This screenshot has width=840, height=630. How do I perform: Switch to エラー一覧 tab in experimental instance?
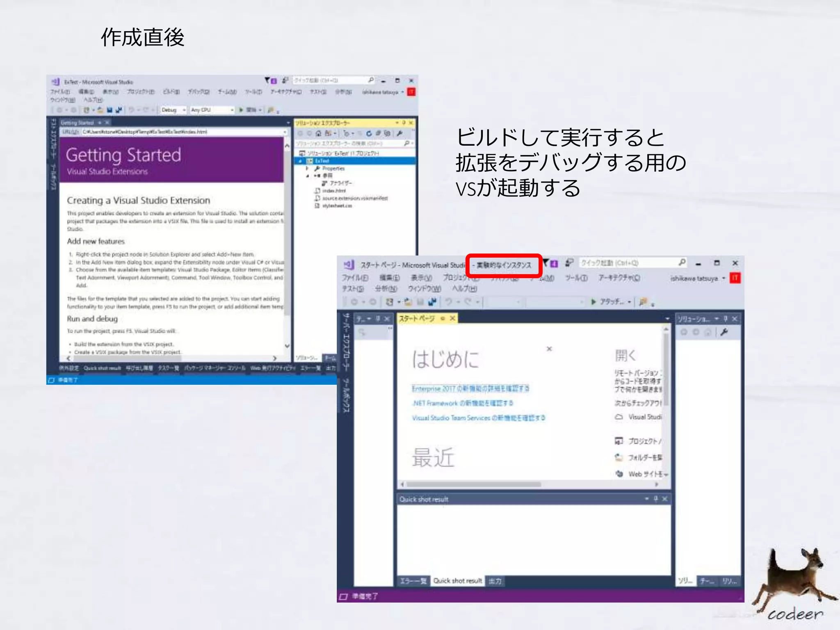pyautogui.click(x=413, y=581)
